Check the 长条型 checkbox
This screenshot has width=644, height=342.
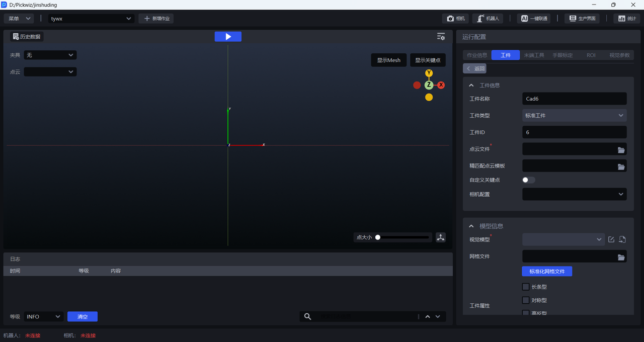tap(526, 287)
